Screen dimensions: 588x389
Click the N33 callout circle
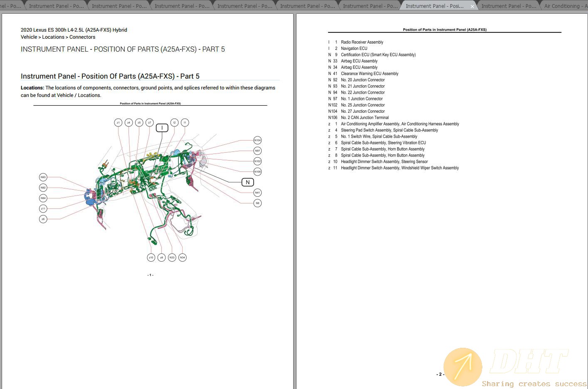coord(172,258)
